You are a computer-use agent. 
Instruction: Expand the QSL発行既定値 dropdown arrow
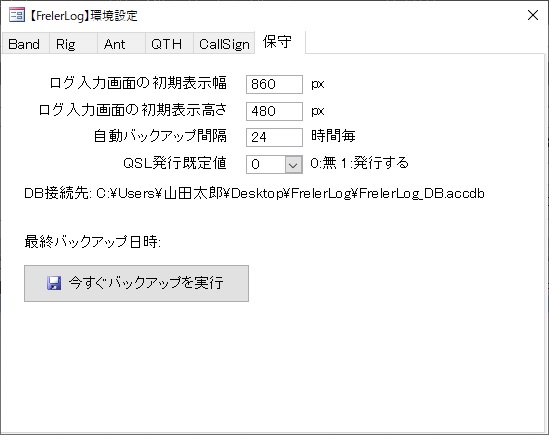point(293,164)
